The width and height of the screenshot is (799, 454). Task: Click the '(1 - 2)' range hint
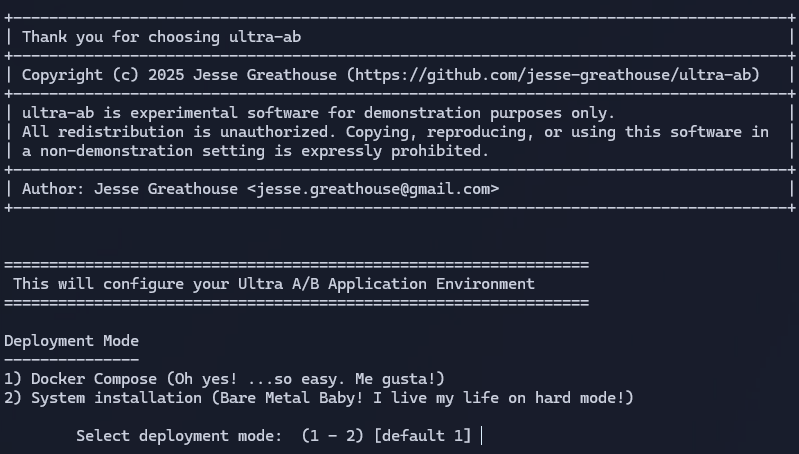click(333, 436)
